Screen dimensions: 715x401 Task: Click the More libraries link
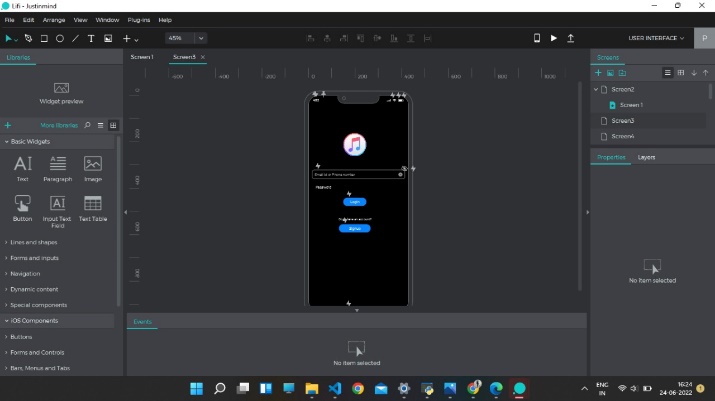[59, 125]
